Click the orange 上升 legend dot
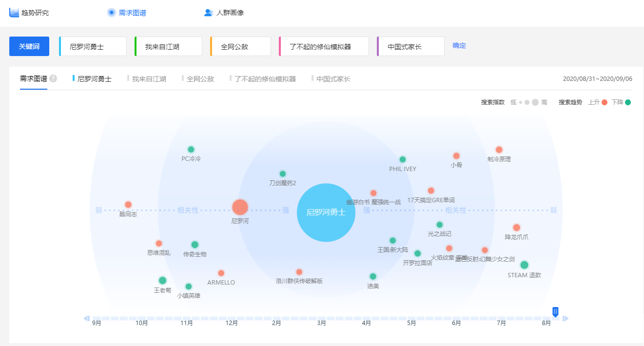The width and height of the screenshot is (644, 346). [x=605, y=102]
